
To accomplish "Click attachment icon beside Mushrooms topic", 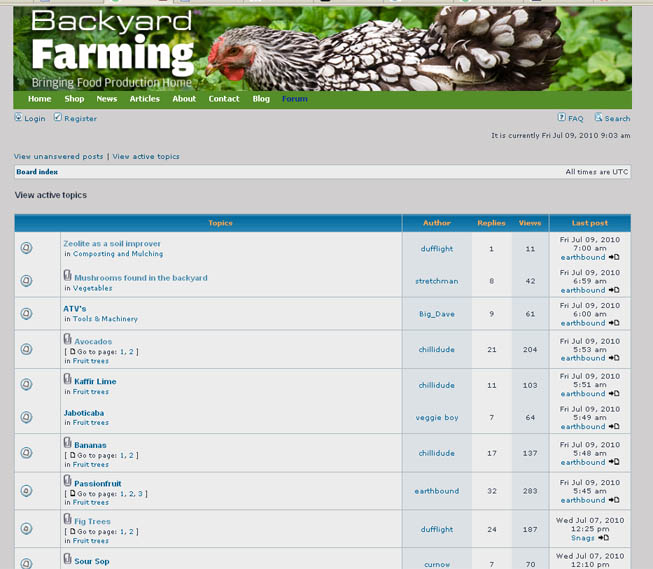I will [x=67, y=275].
